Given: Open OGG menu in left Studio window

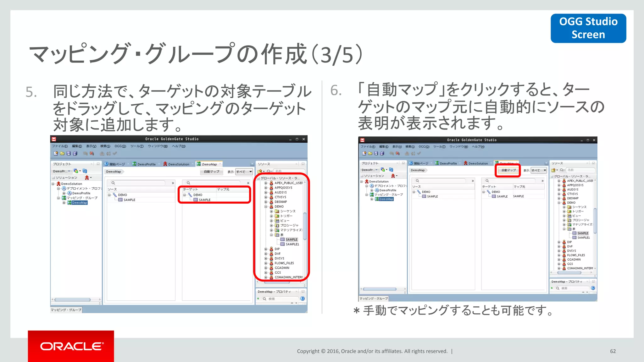Looking at the screenshot, I should pyautogui.click(x=120, y=146).
